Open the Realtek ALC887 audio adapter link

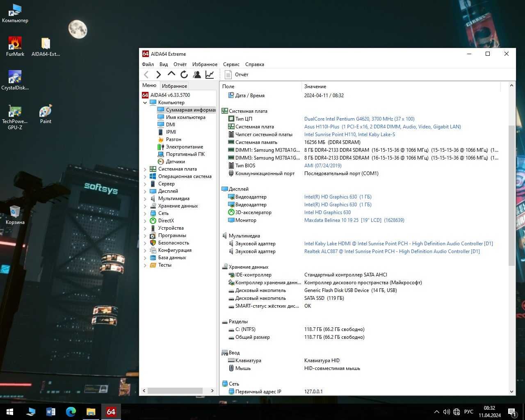pos(392,251)
